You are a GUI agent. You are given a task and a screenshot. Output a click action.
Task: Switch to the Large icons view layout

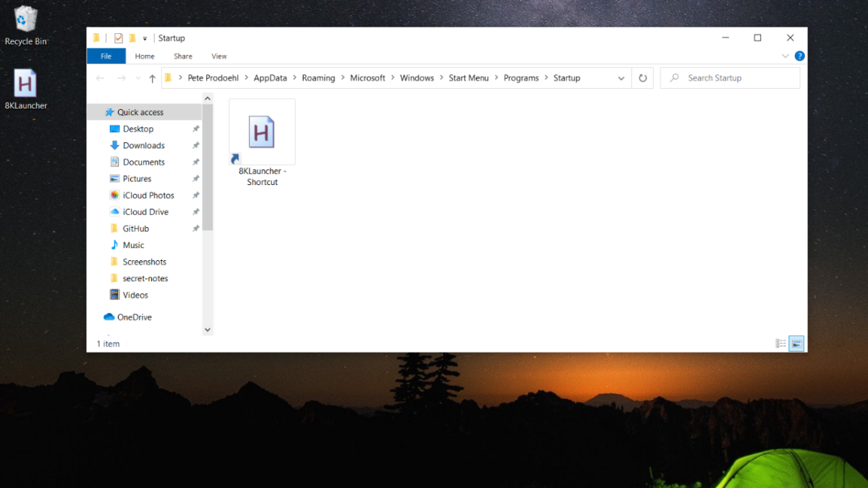coord(796,343)
